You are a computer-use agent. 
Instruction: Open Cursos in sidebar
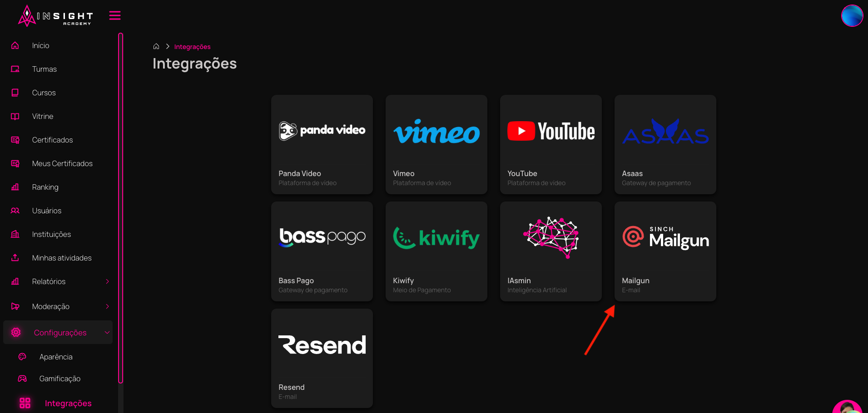pyautogui.click(x=44, y=93)
